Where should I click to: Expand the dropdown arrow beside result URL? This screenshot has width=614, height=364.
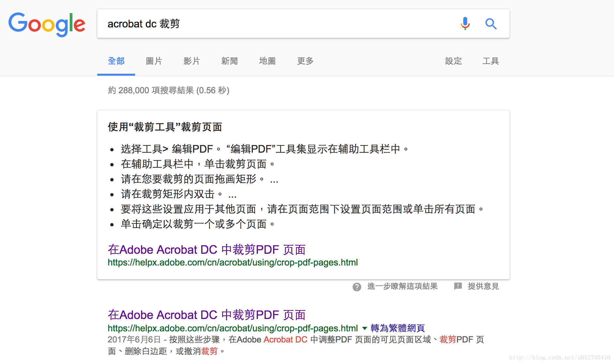[x=365, y=328]
